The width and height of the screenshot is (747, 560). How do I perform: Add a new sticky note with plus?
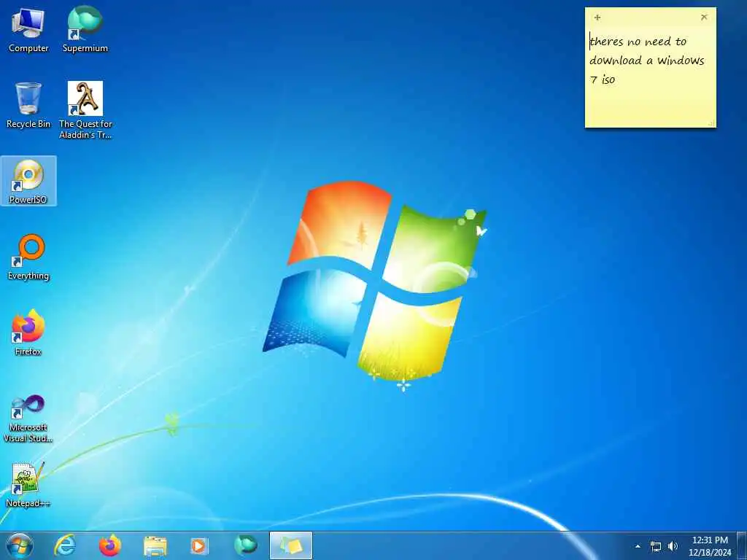pos(597,17)
